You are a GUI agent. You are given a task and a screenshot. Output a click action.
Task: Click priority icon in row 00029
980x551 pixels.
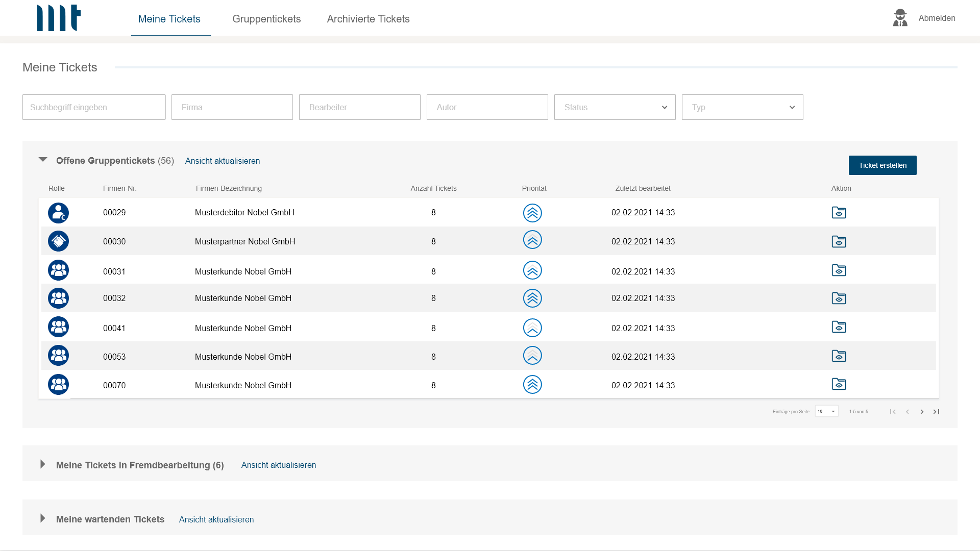pyautogui.click(x=532, y=213)
